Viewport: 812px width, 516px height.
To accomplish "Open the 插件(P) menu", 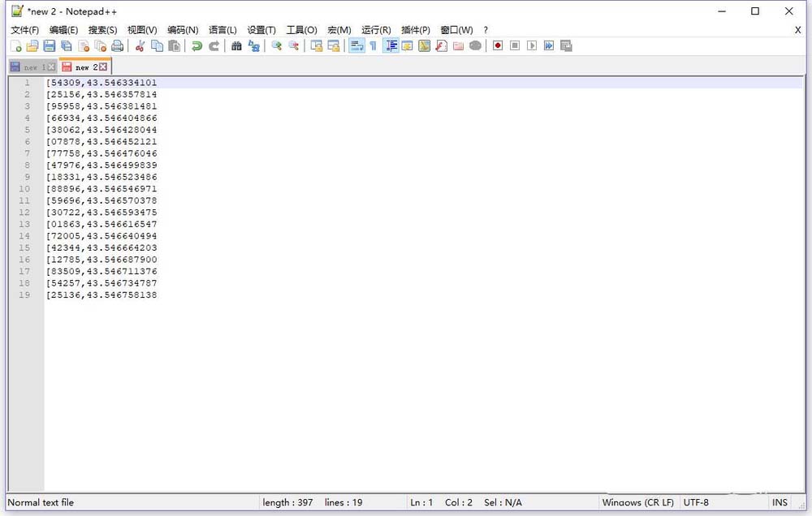I will pos(416,30).
